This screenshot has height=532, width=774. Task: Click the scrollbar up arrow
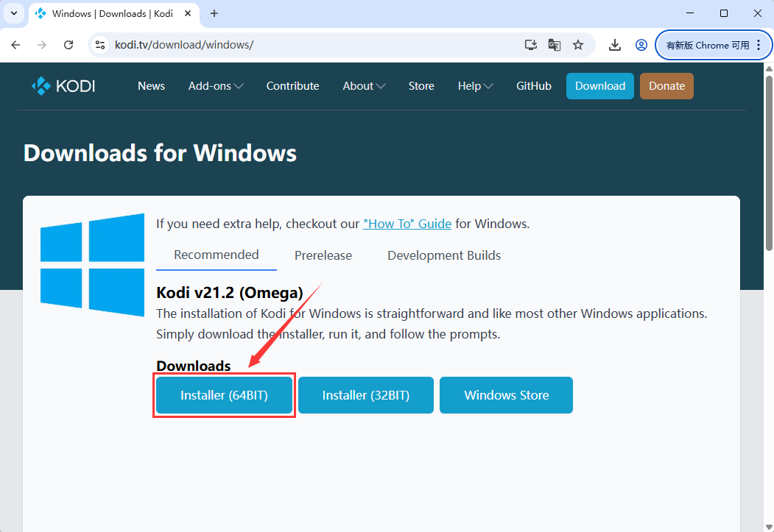coord(769,68)
